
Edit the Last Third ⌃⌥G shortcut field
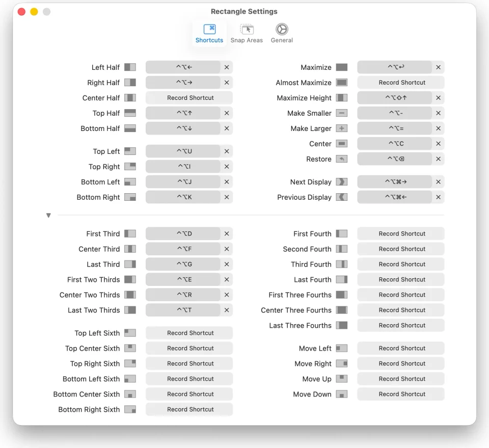(x=183, y=264)
